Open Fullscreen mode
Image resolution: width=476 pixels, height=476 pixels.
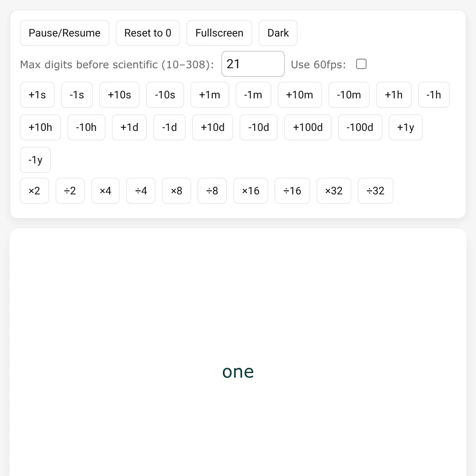[x=219, y=33]
